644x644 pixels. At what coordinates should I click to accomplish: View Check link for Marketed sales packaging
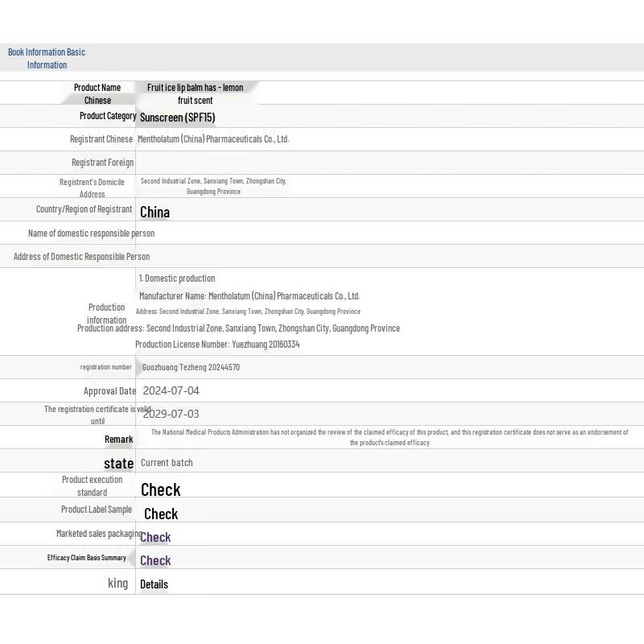(155, 537)
